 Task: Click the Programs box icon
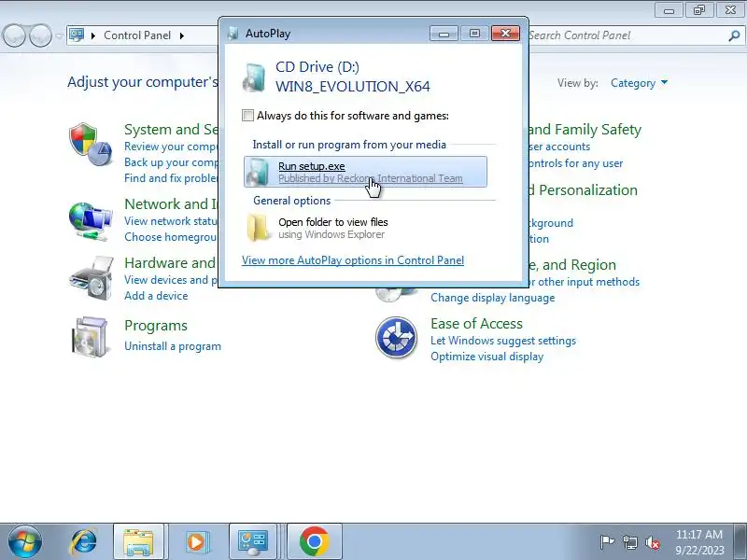pyautogui.click(x=90, y=337)
